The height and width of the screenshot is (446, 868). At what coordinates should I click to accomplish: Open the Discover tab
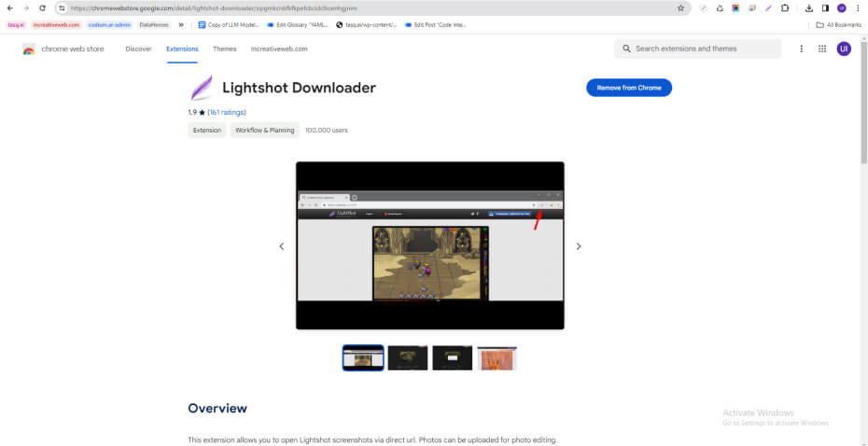click(138, 49)
